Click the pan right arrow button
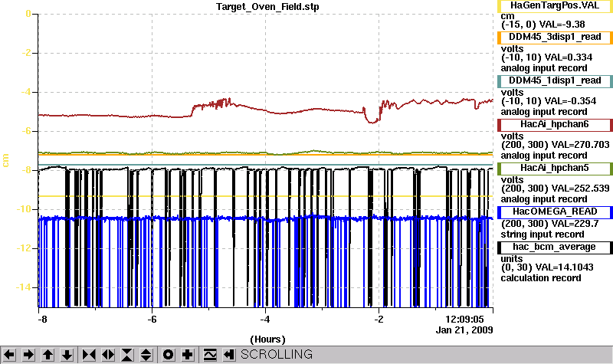 click(x=28, y=355)
